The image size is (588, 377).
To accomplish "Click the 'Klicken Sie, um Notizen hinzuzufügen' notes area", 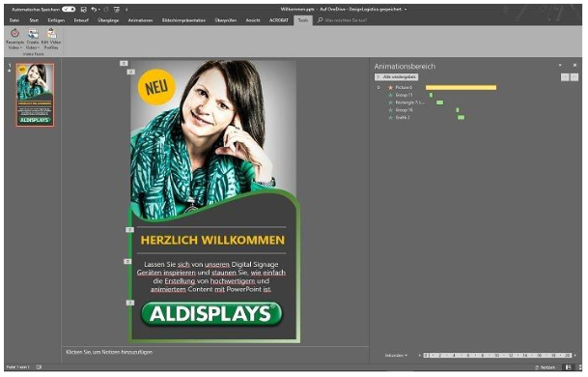I will click(x=109, y=352).
